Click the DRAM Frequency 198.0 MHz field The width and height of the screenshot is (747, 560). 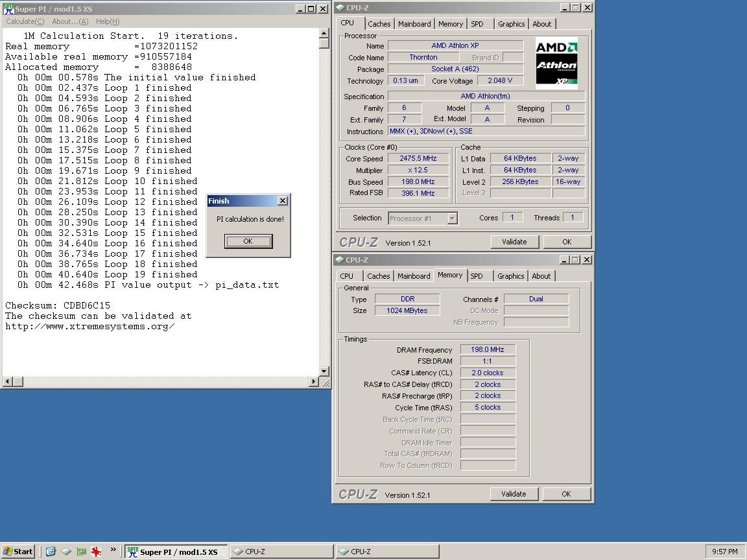[x=488, y=349]
